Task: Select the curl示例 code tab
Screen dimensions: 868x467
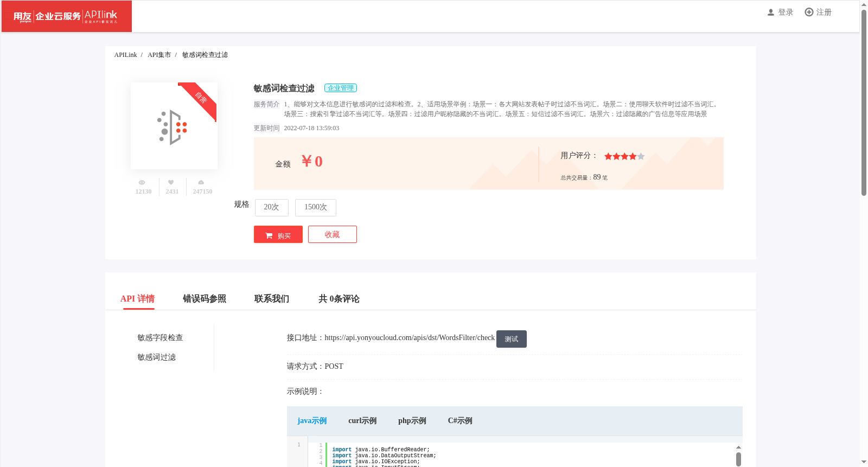Action: click(362, 421)
